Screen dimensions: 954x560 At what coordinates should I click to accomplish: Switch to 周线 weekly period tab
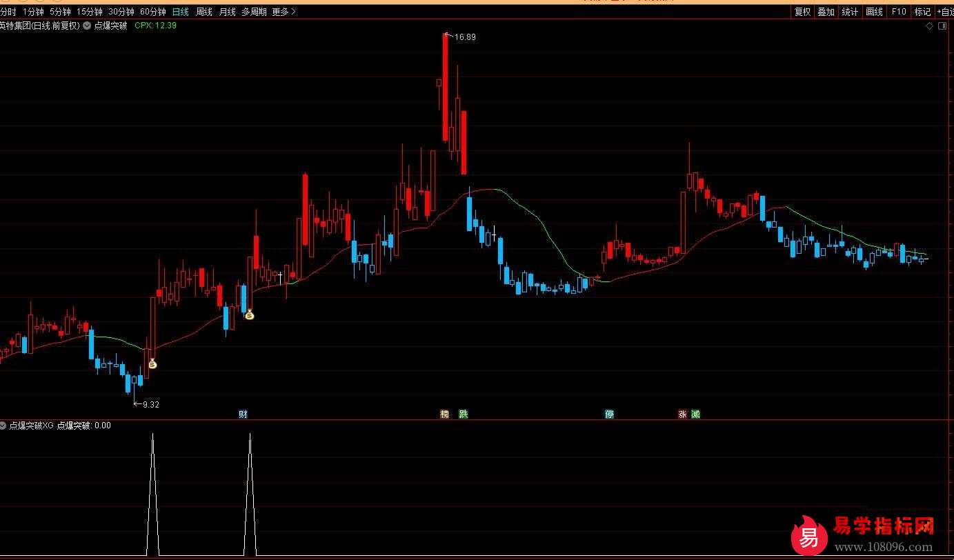pyautogui.click(x=204, y=12)
